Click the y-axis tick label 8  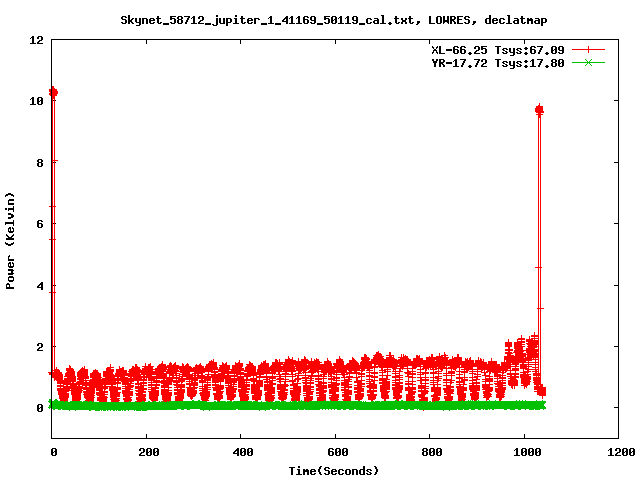click(39, 163)
